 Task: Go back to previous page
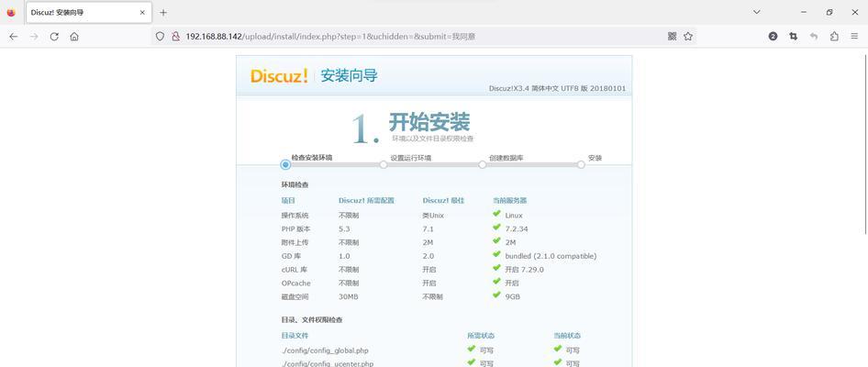(x=13, y=37)
